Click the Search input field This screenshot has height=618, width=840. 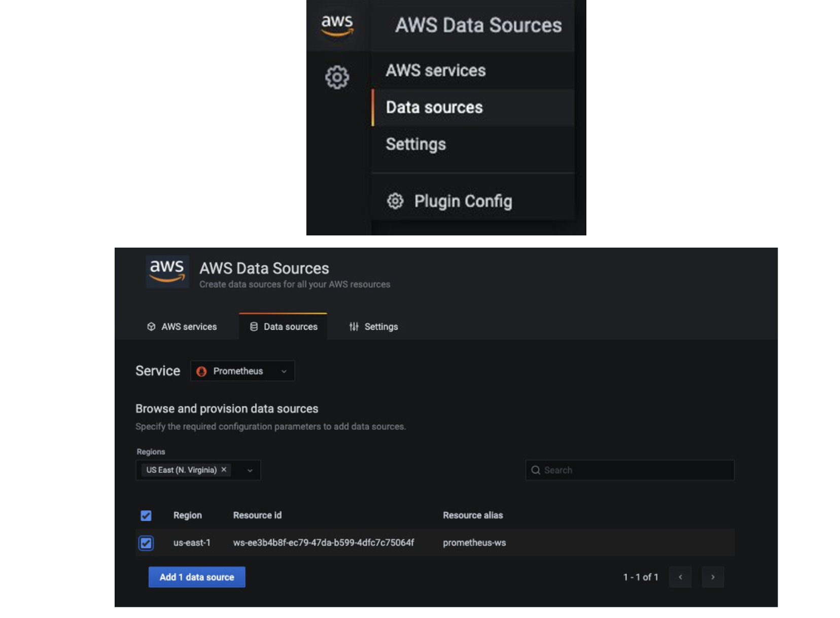(x=630, y=470)
